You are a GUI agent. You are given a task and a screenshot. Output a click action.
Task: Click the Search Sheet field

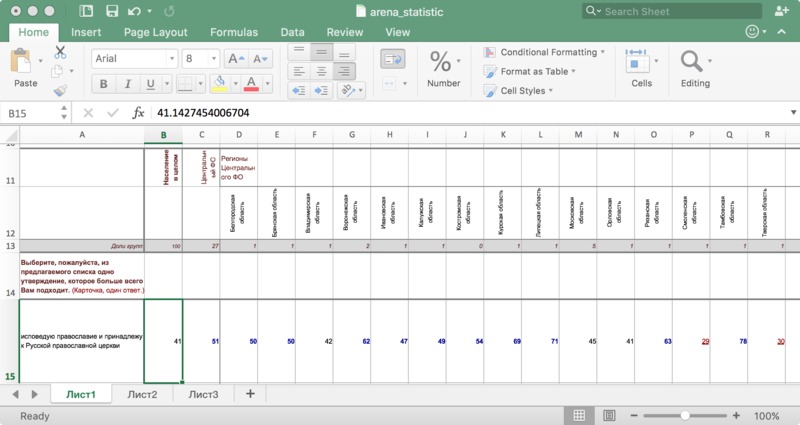tap(672, 11)
